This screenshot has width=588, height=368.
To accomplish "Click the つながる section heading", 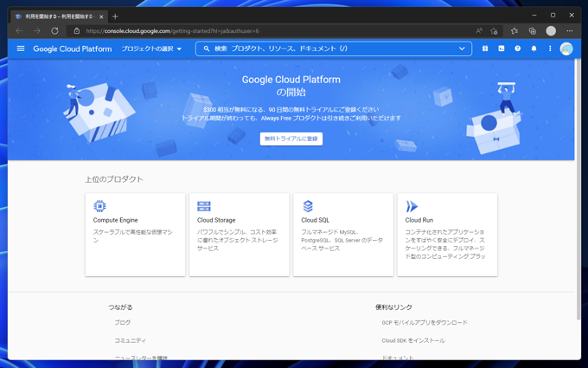I will [120, 307].
